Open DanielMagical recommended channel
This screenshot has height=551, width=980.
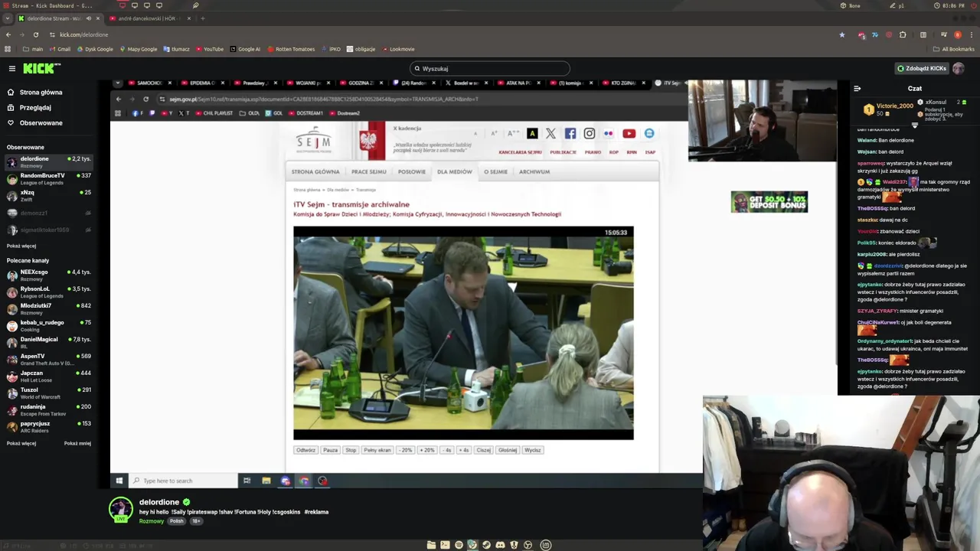coord(49,342)
